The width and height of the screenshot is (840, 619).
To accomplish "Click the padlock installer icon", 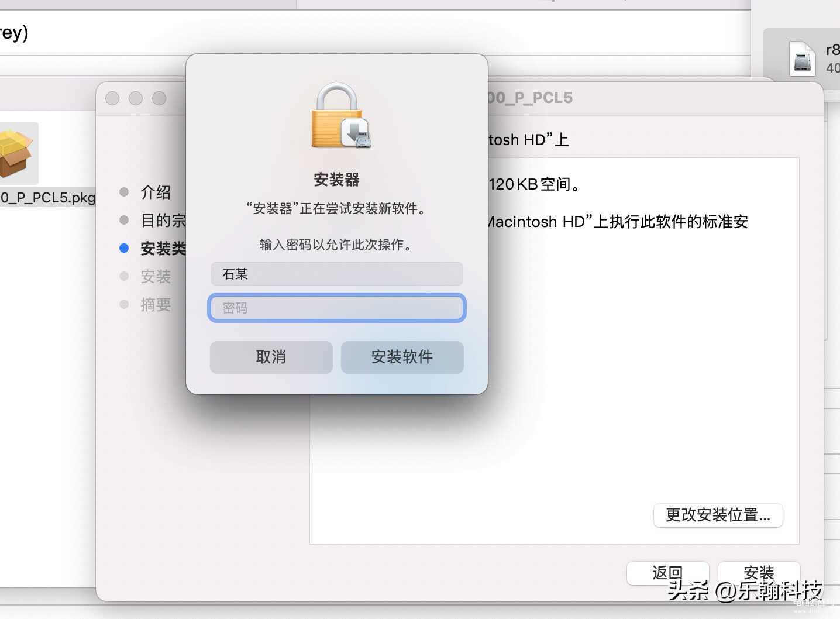I will pos(340,115).
